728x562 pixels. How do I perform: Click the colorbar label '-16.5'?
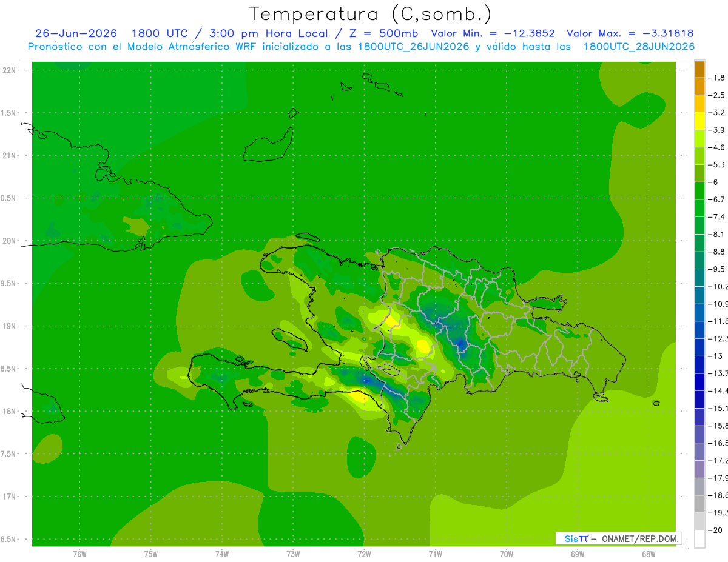(718, 443)
